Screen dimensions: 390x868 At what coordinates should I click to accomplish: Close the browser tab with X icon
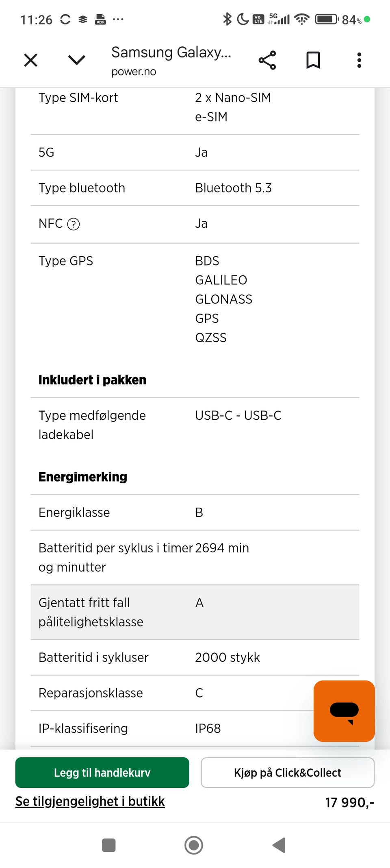click(x=31, y=60)
